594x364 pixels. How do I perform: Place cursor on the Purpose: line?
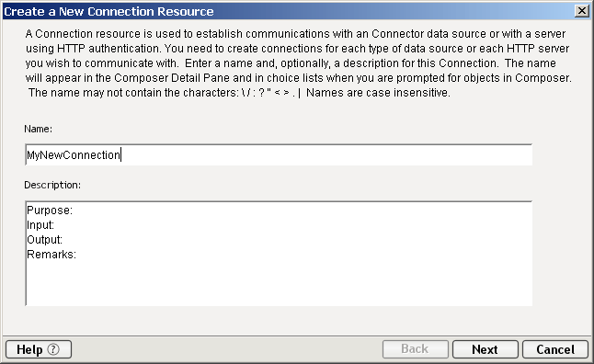50,210
